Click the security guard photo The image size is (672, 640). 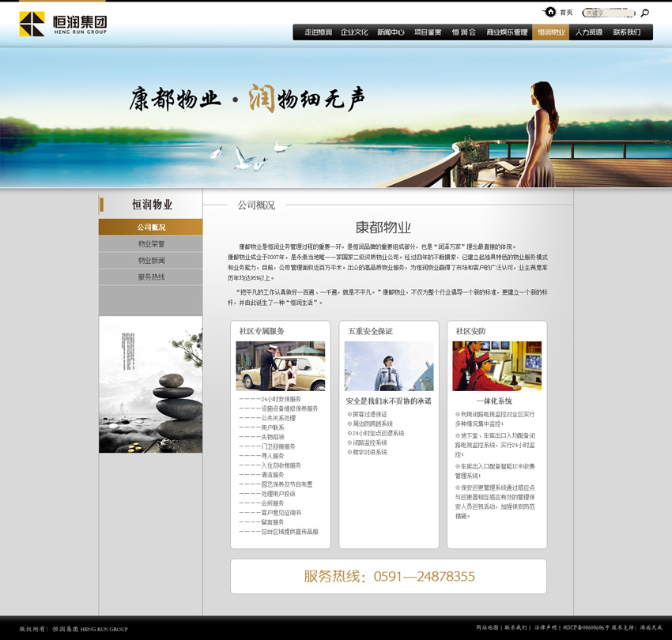[x=388, y=366]
